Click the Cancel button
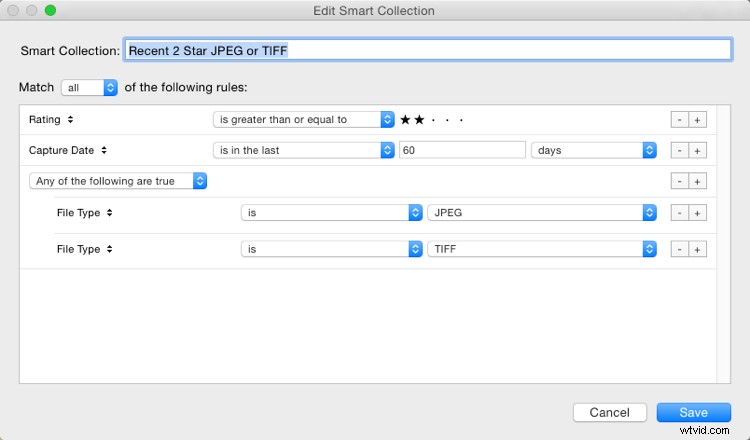The height and width of the screenshot is (440, 750). [609, 412]
